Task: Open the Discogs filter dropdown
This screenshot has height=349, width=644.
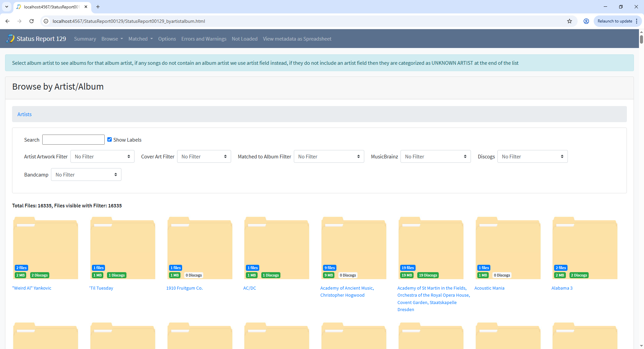Action: pos(533,156)
